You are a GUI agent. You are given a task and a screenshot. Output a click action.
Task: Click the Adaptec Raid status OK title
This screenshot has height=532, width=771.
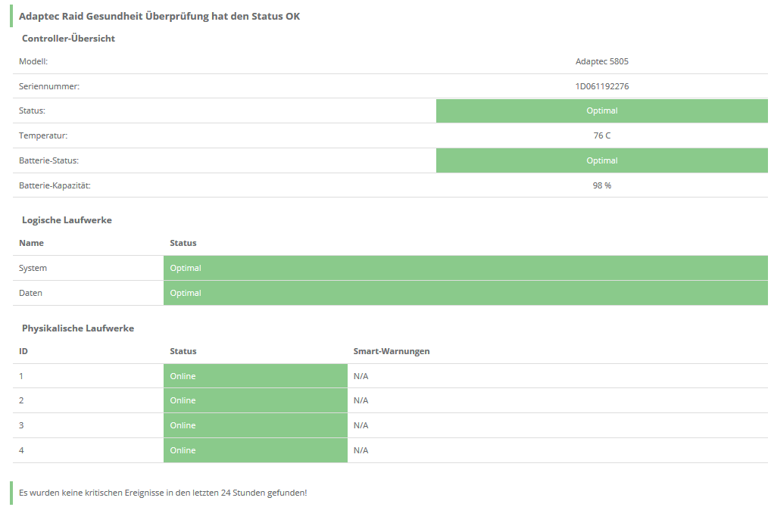point(159,16)
